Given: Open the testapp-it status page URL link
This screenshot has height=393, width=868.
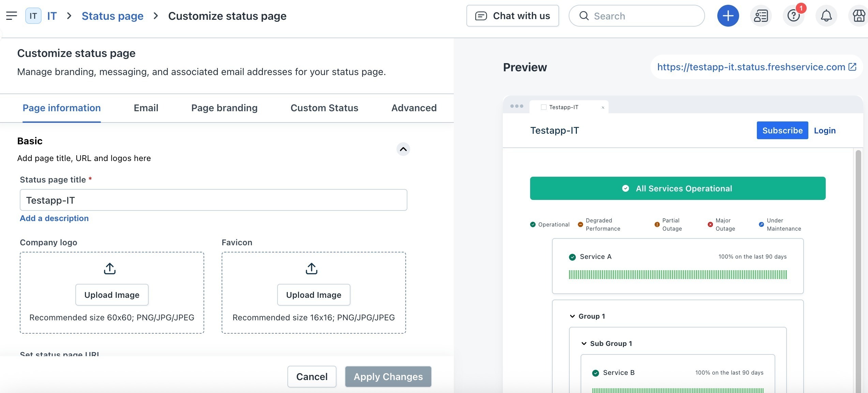Looking at the screenshot, I should tap(751, 67).
